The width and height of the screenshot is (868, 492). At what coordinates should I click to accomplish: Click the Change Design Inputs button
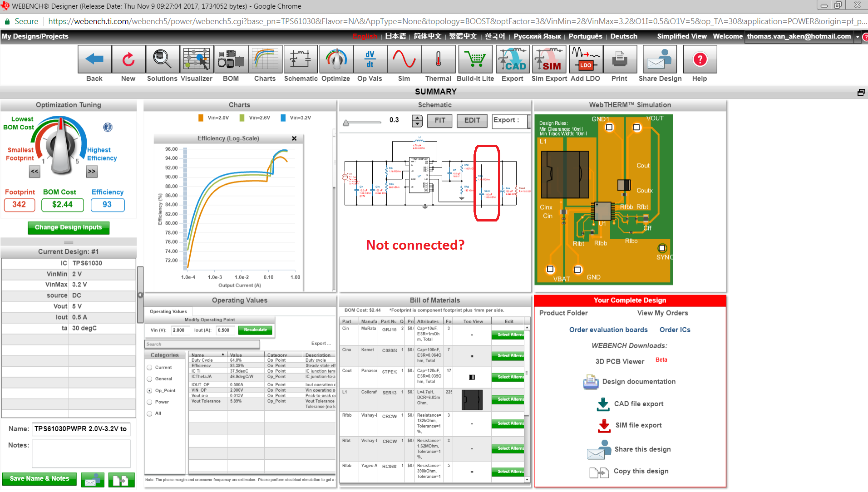[x=69, y=227]
